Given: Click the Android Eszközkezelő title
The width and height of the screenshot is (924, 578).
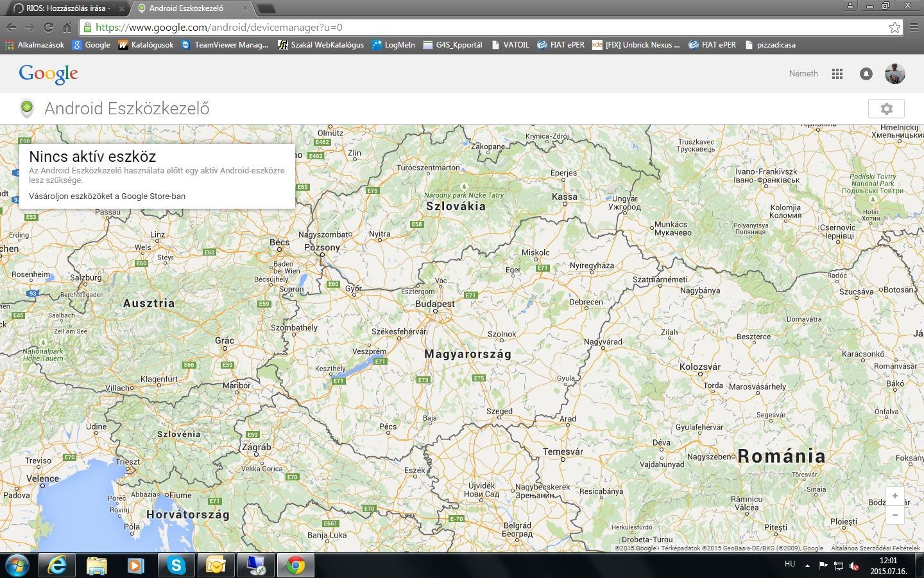Looking at the screenshot, I should click(127, 109).
